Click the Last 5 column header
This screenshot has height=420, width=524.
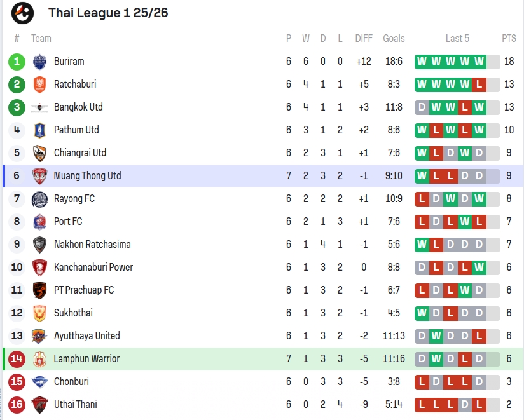pyautogui.click(x=457, y=39)
